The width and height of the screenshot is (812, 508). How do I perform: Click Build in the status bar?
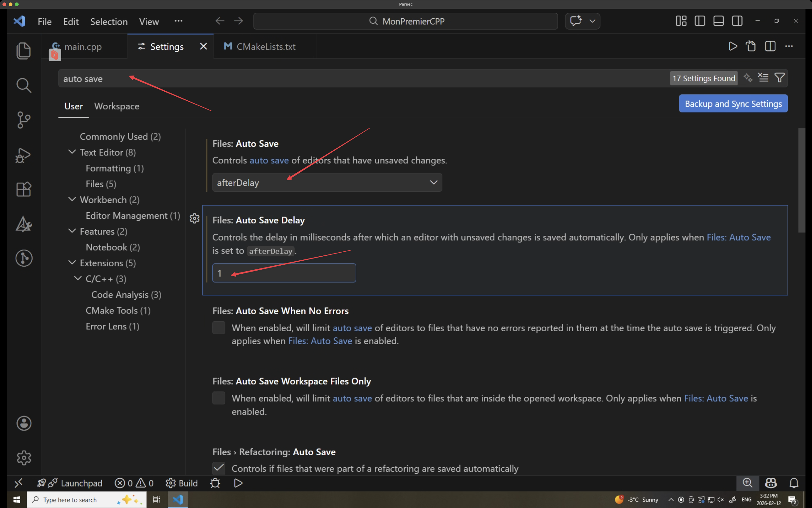(x=182, y=483)
